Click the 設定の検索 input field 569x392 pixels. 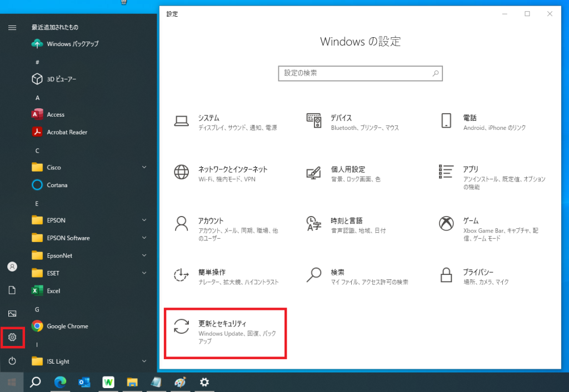tap(360, 73)
